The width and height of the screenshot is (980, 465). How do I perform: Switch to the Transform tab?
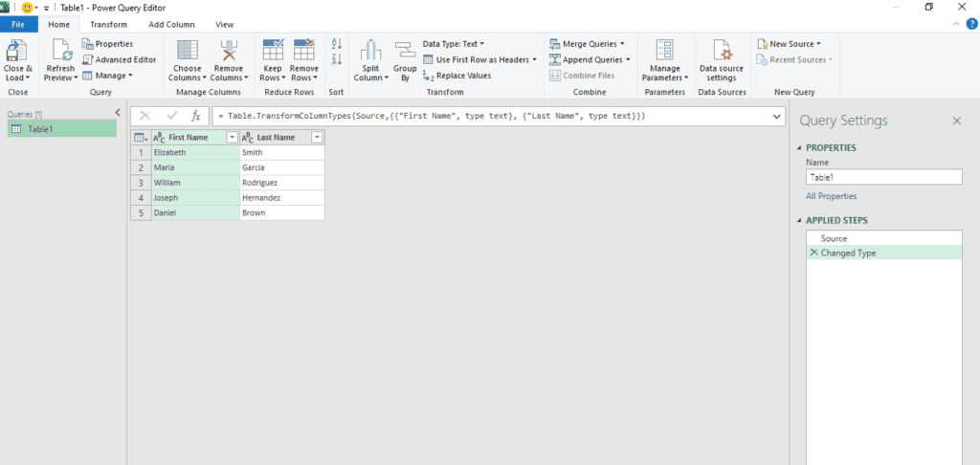108,24
